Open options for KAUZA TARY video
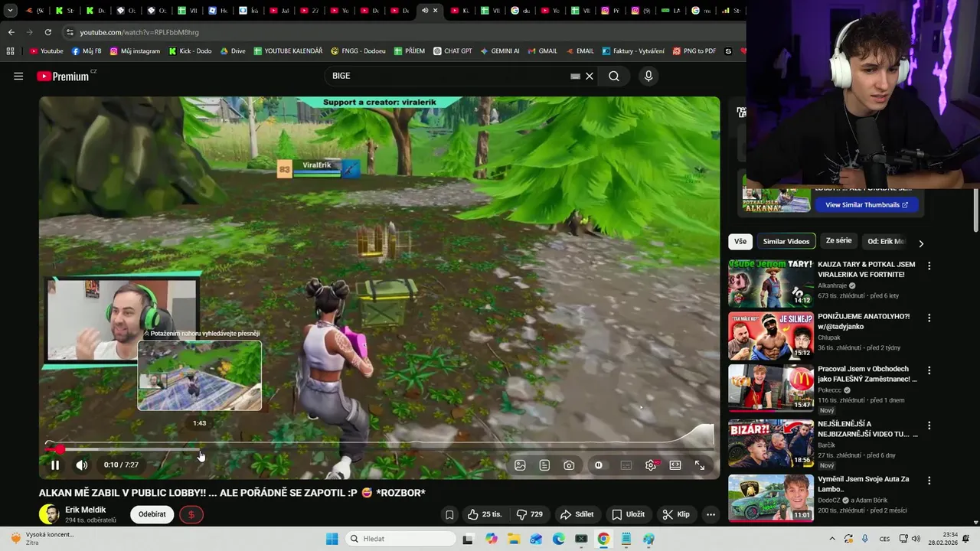 pos(929,266)
